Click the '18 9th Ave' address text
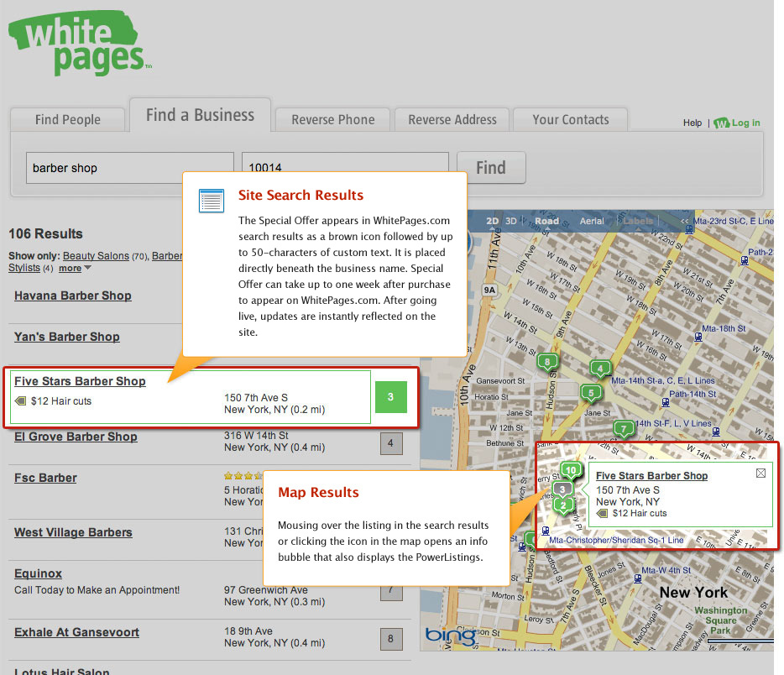 point(248,631)
